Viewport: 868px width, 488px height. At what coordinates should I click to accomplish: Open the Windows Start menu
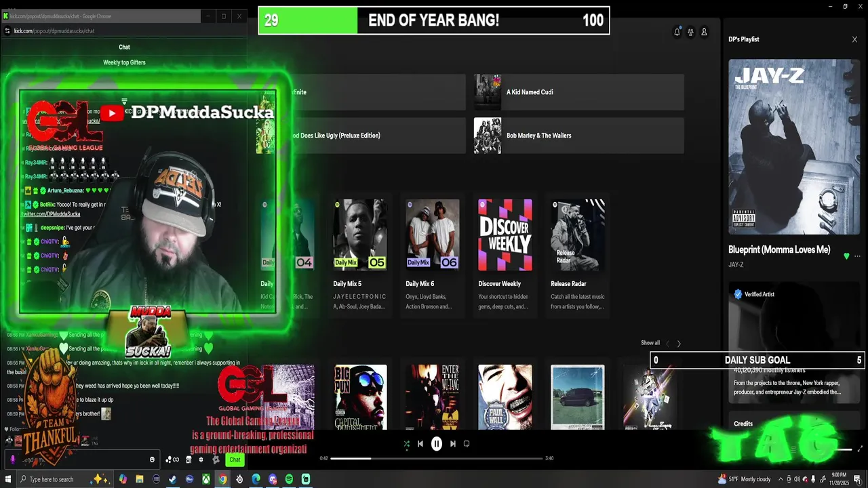pyautogui.click(x=7, y=479)
